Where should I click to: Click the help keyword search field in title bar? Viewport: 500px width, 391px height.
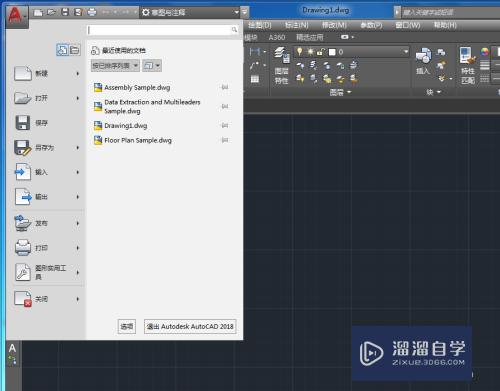(451, 13)
